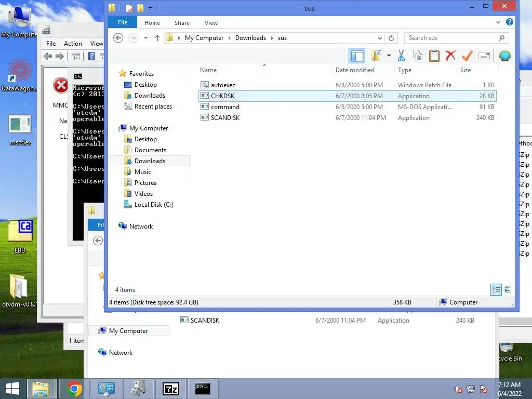
Task: Click the Rename icon in toolbar
Action: point(484,56)
